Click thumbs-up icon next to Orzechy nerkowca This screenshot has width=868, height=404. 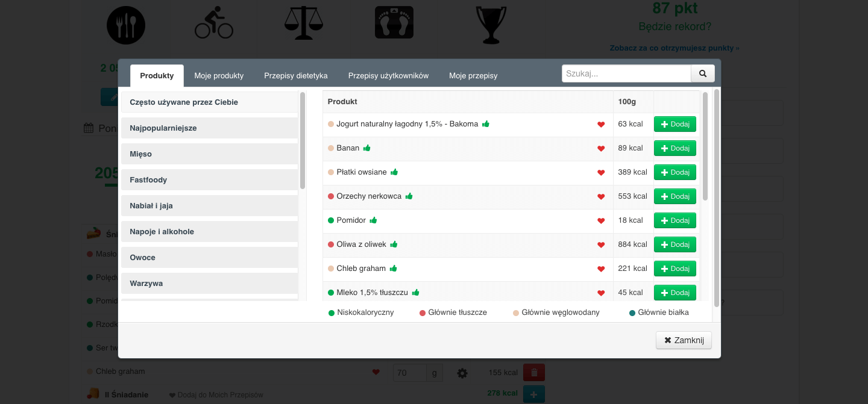click(409, 196)
